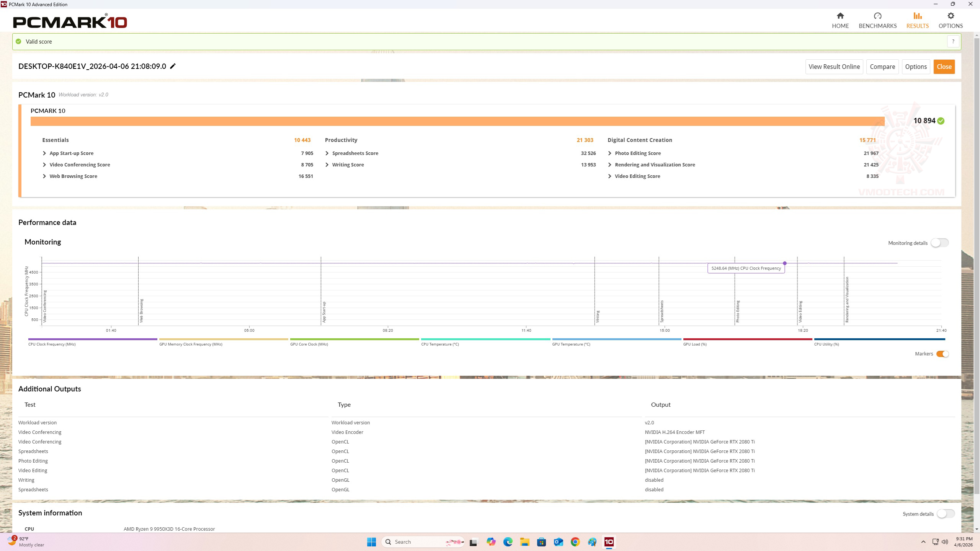
Task: Open File Explorer from the taskbar
Action: click(x=524, y=542)
